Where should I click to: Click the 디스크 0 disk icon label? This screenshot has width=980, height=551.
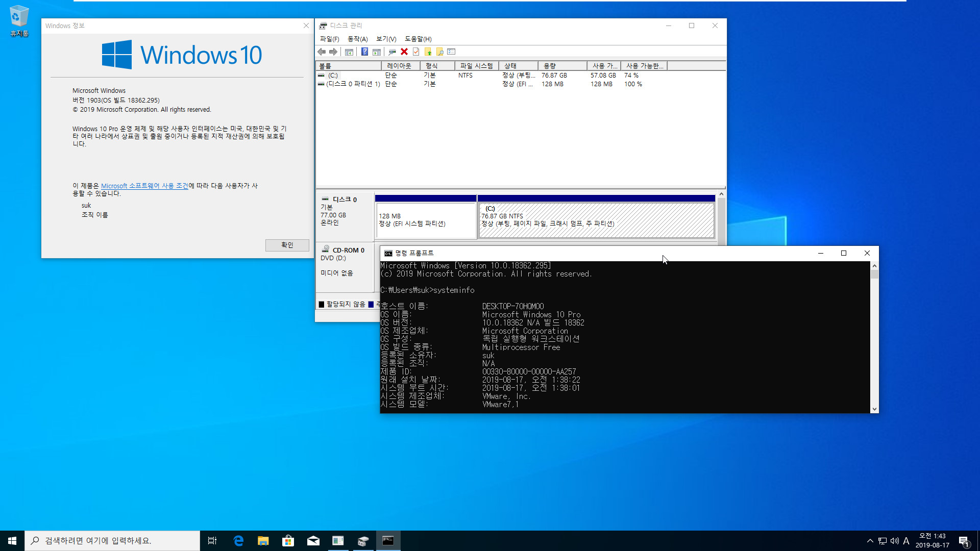(325, 199)
